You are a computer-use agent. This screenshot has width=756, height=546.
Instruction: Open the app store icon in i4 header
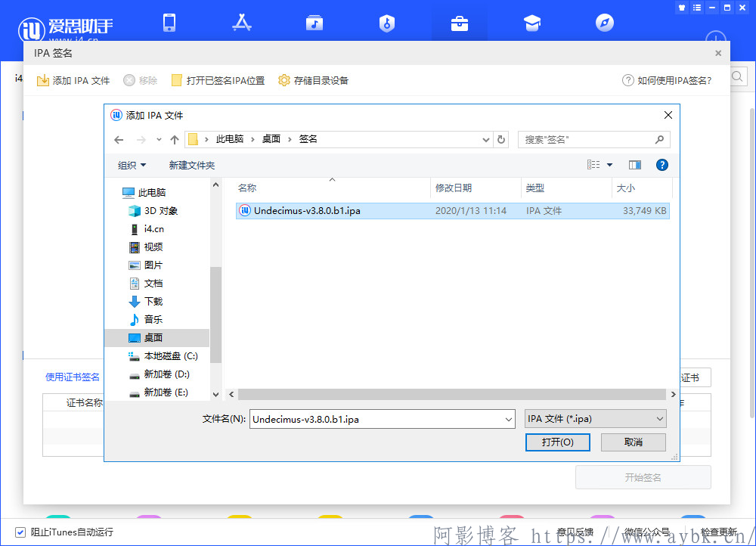point(242,23)
